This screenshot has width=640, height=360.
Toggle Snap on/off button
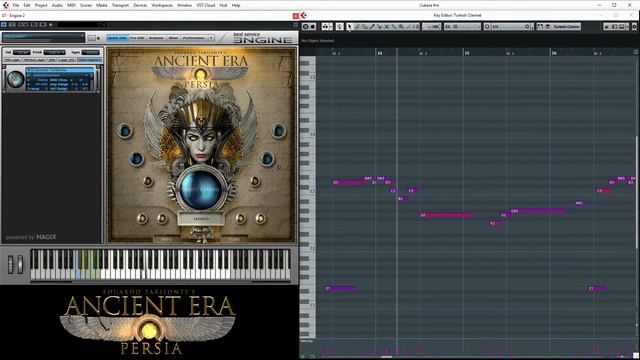448,27
